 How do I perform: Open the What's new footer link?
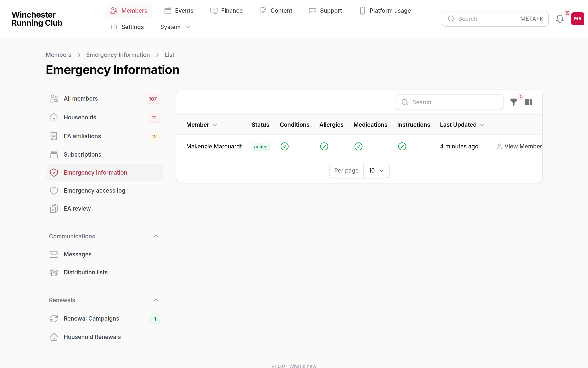(x=303, y=366)
